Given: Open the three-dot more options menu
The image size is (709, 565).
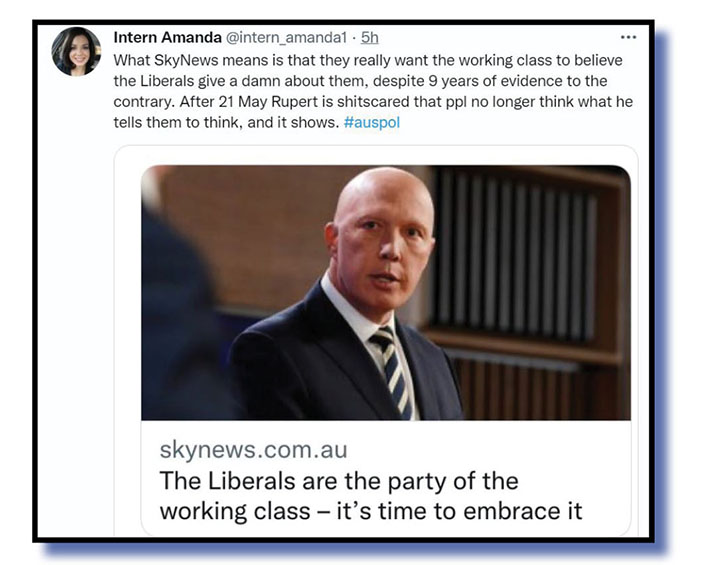Looking at the screenshot, I should pyautogui.click(x=628, y=37).
